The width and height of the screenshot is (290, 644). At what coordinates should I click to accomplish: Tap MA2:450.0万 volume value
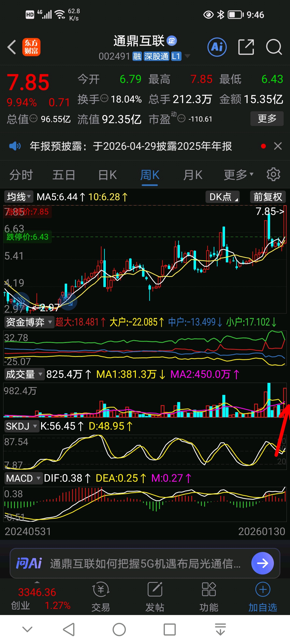[205, 374]
